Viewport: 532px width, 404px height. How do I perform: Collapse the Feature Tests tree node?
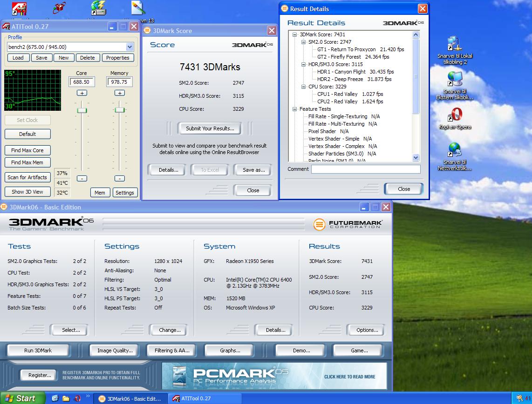click(x=294, y=109)
